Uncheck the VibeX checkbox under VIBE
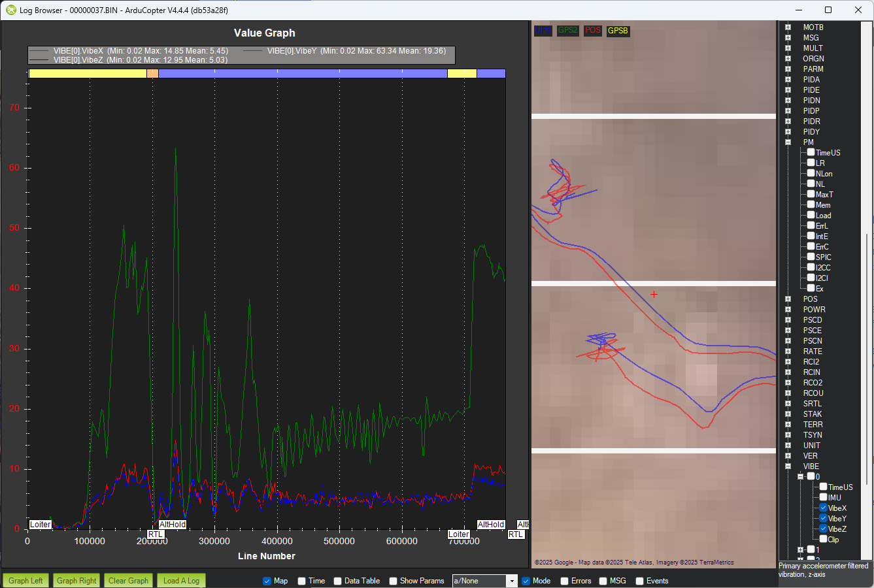This screenshot has width=874, height=588. (823, 508)
